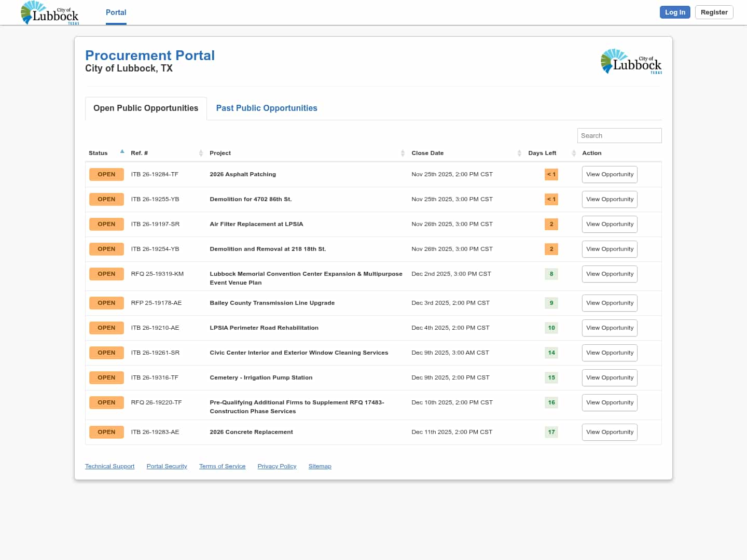The image size is (747, 560).
Task: Open the Technical Support link
Action: [109, 466]
